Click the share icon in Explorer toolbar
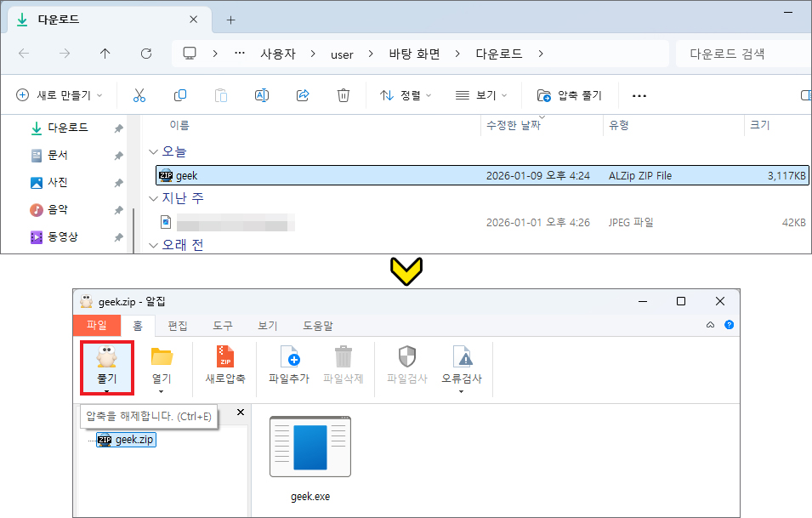 pyautogui.click(x=303, y=95)
